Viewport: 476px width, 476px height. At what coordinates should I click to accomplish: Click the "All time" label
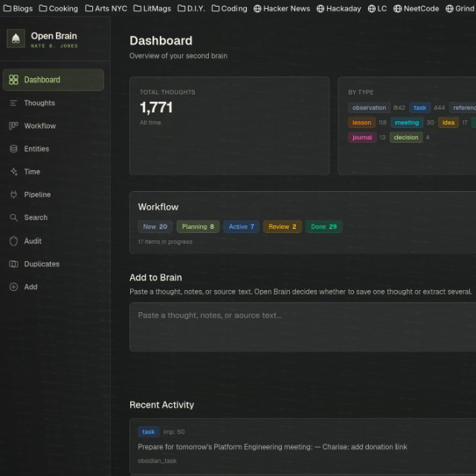click(150, 123)
